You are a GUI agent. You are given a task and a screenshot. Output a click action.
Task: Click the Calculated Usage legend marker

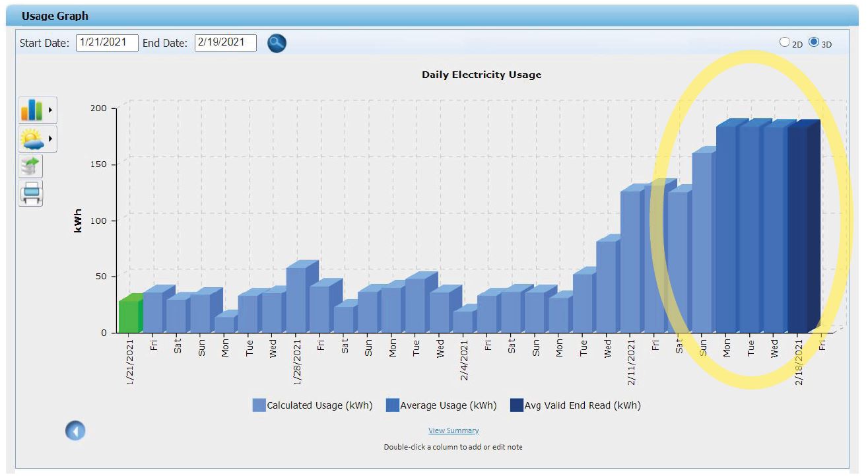tap(259, 405)
